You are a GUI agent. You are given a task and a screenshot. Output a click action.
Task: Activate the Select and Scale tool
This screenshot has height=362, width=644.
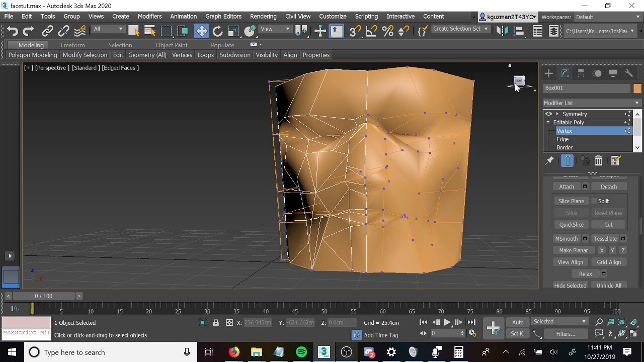point(233,31)
